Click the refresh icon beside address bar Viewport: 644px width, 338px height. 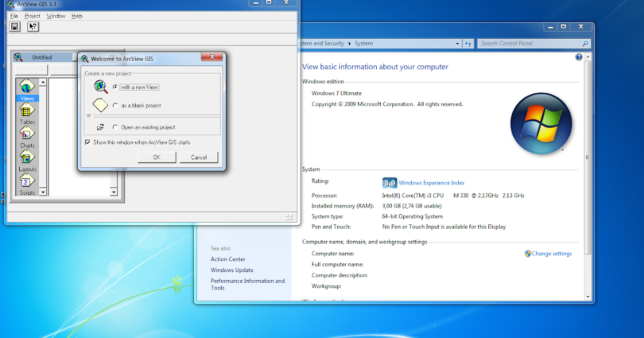click(468, 43)
